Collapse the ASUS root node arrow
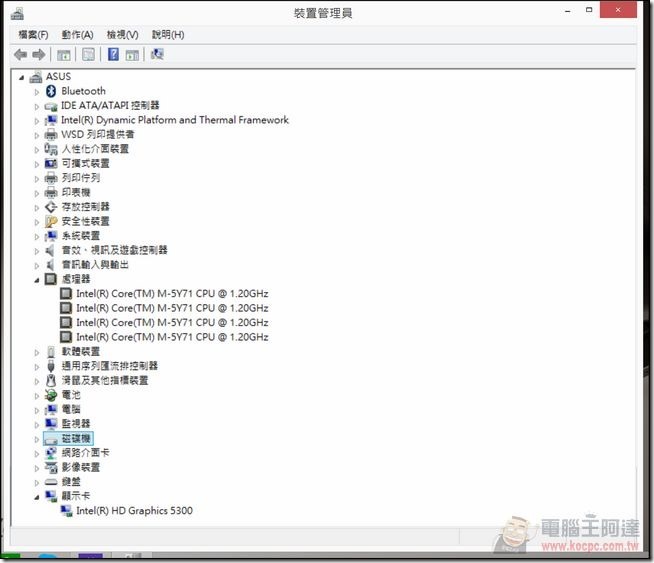 [x=22, y=78]
